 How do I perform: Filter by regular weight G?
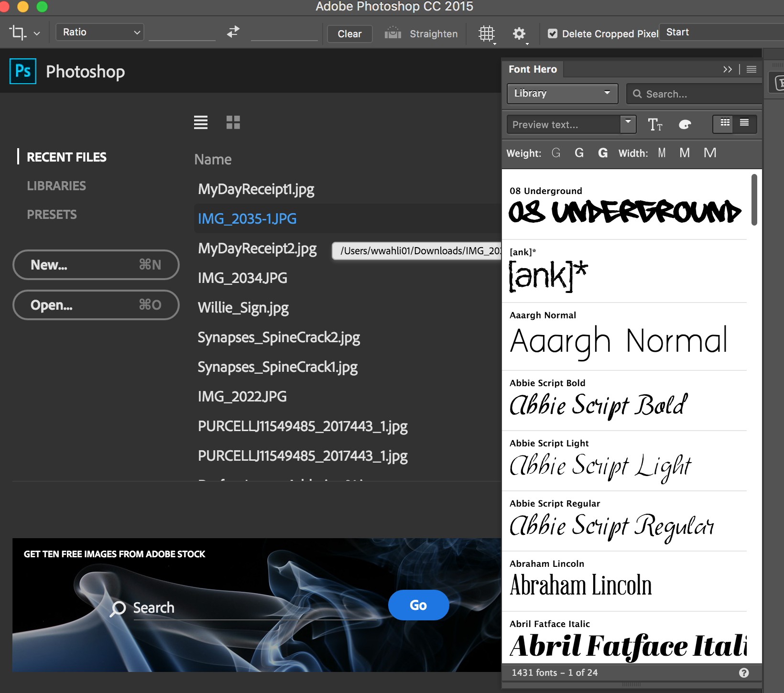pos(579,153)
